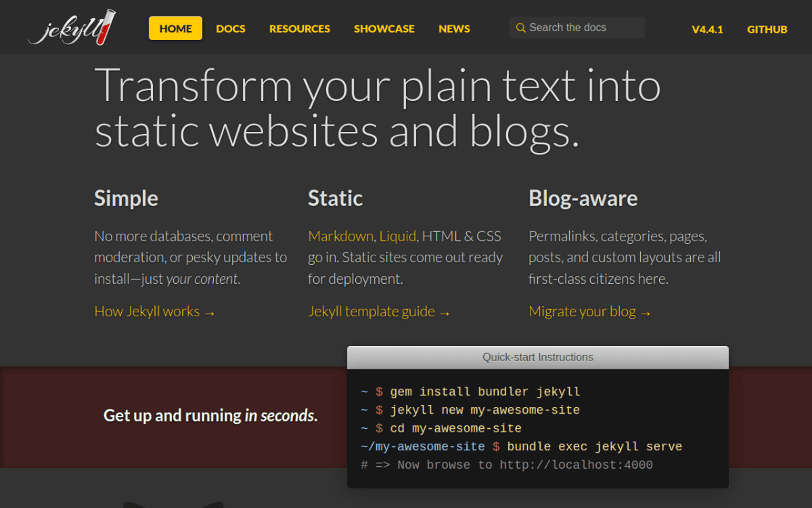
Task: Open the SHOWCASE gallery
Action: [384, 28]
